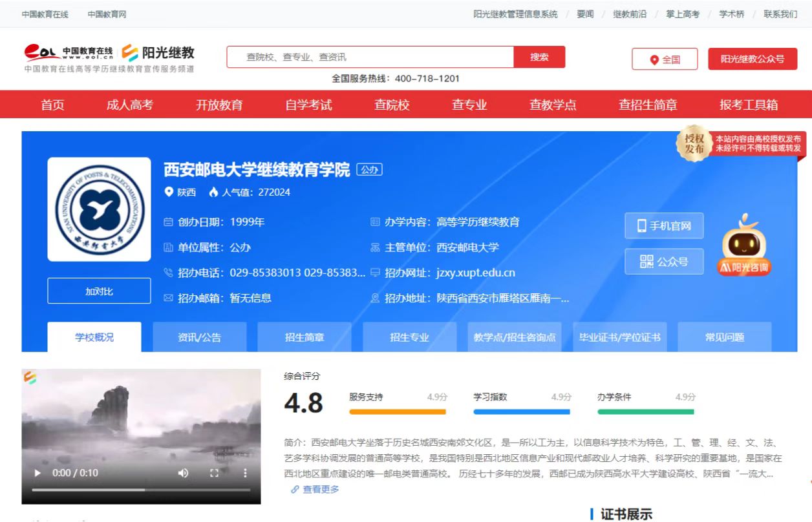This screenshot has height=522, width=812.
Task: Switch to the 毕业证书/学位证书 tab
Action: [x=619, y=337]
